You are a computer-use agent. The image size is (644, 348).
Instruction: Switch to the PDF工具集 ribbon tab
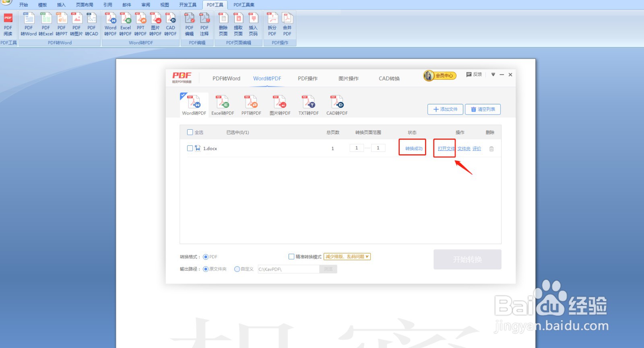coord(244,5)
